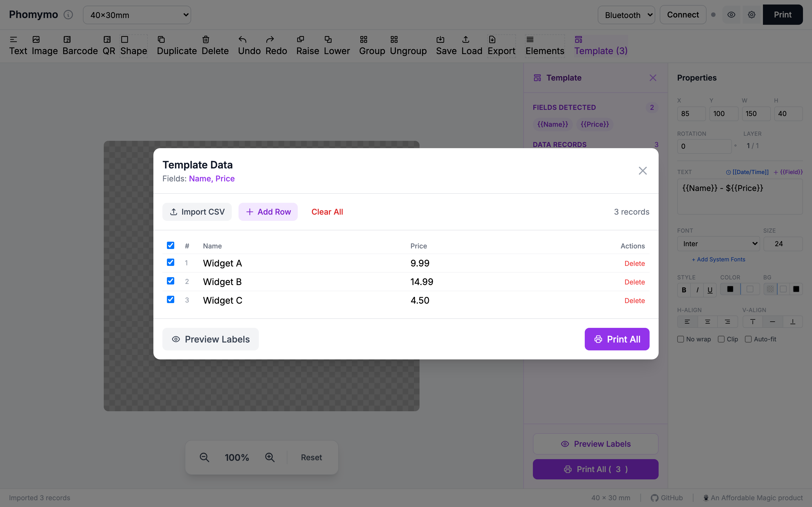Pick a black text color swatch

point(730,289)
